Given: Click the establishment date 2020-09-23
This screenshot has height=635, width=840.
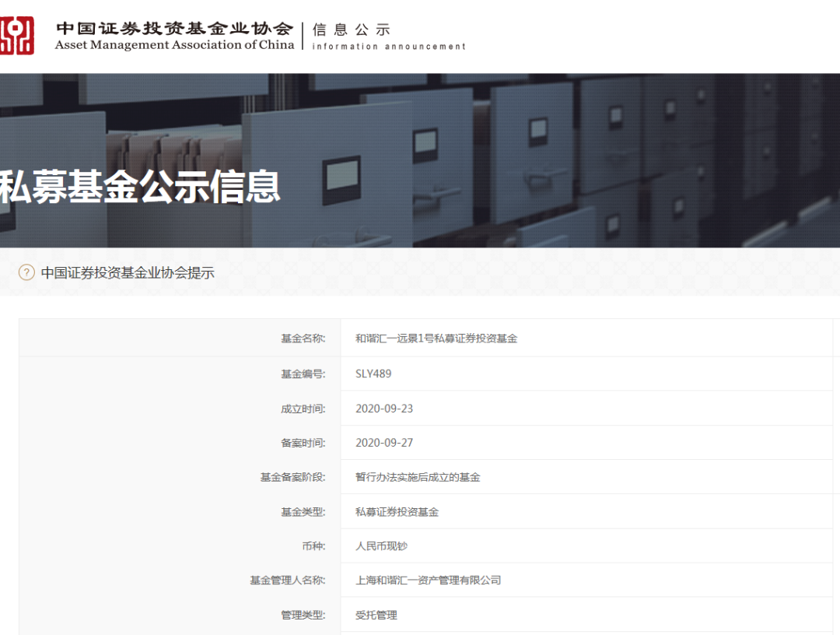Looking at the screenshot, I should click(x=384, y=409).
